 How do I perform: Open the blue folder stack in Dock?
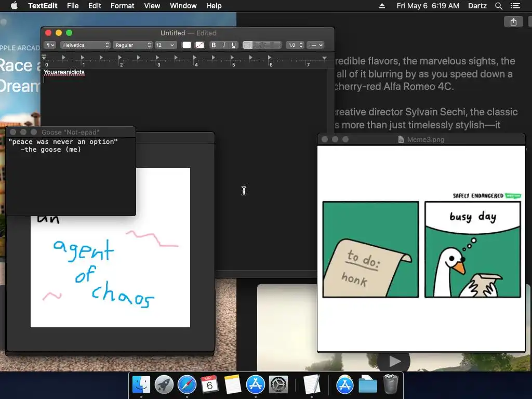pos(368,385)
